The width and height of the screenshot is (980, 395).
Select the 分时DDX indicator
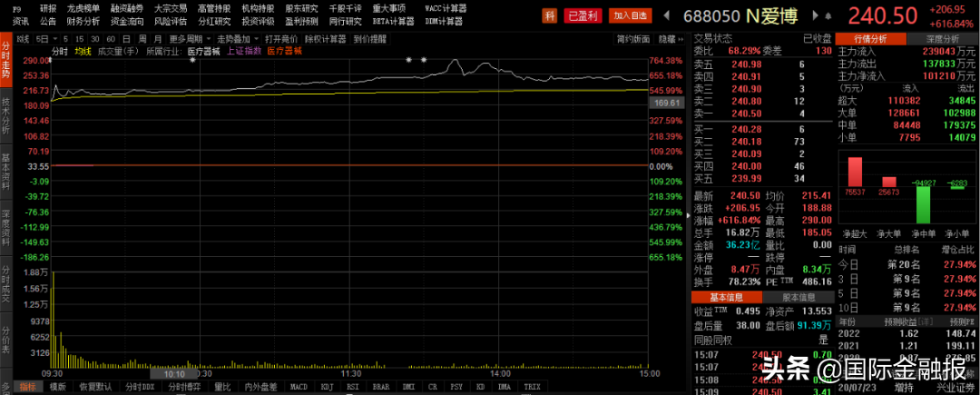point(140,387)
